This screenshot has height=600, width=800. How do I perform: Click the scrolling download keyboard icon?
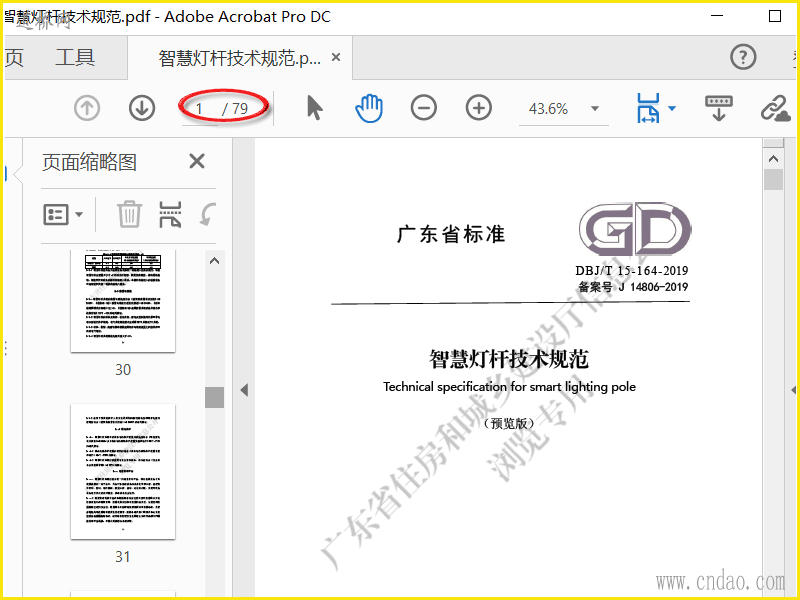click(x=718, y=108)
